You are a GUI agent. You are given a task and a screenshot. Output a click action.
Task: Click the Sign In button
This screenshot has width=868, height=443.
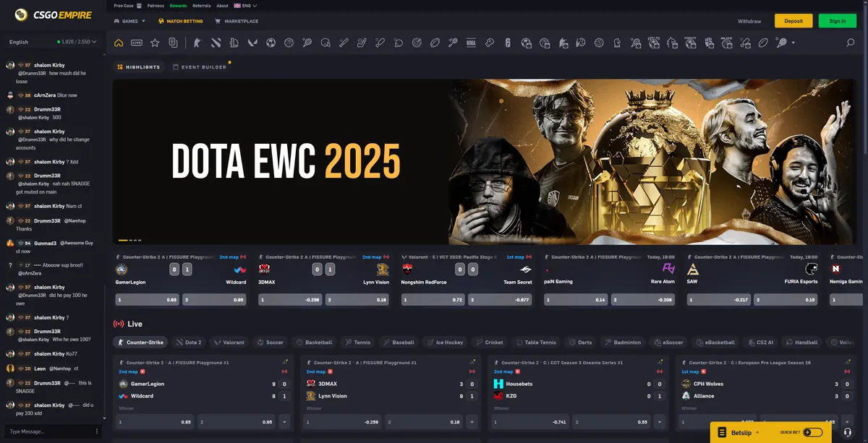(x=838, y=21)
